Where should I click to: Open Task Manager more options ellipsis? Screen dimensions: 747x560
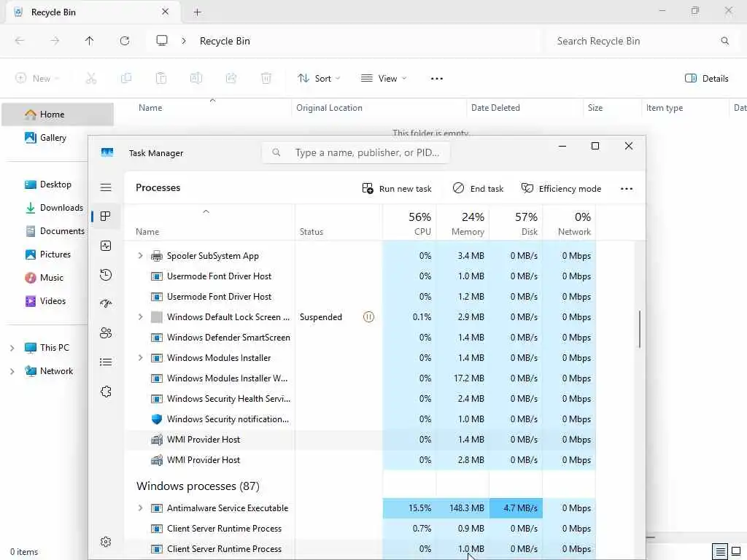point(627,189)
